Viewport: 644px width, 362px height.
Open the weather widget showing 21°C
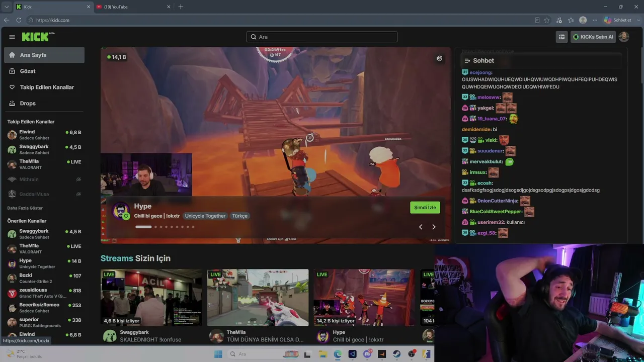(x=24, y=354)
